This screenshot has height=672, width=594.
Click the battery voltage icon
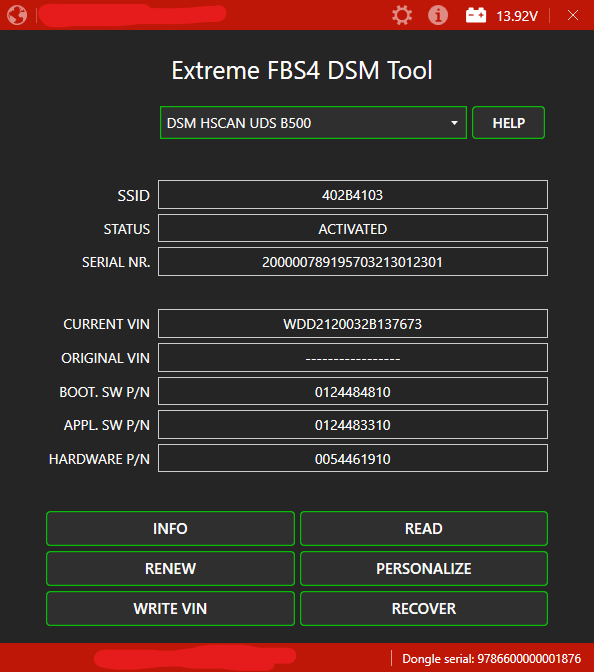(476, 15)
